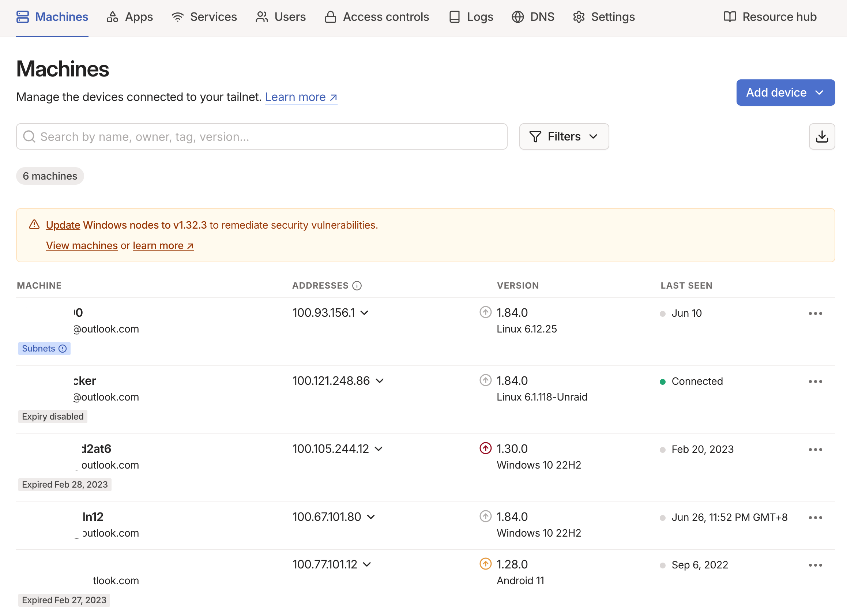Open the three-dot menu for the Sep 6, 2022 machine

(x=815, y=565)
